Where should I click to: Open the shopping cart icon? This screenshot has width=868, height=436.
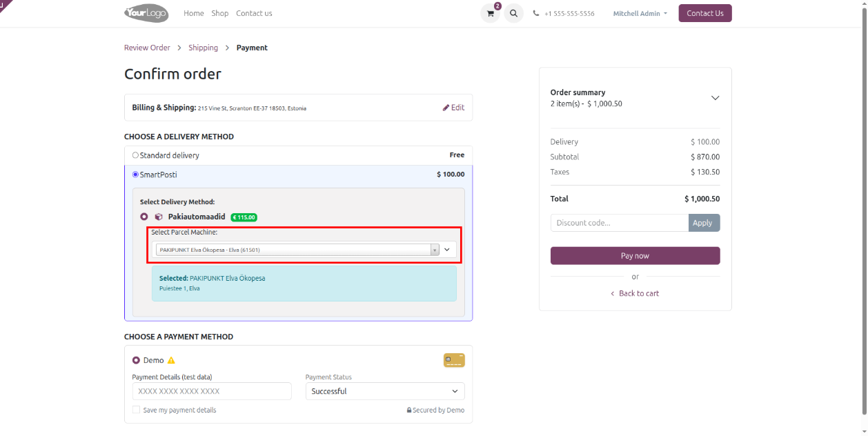(x=490, y=14)
